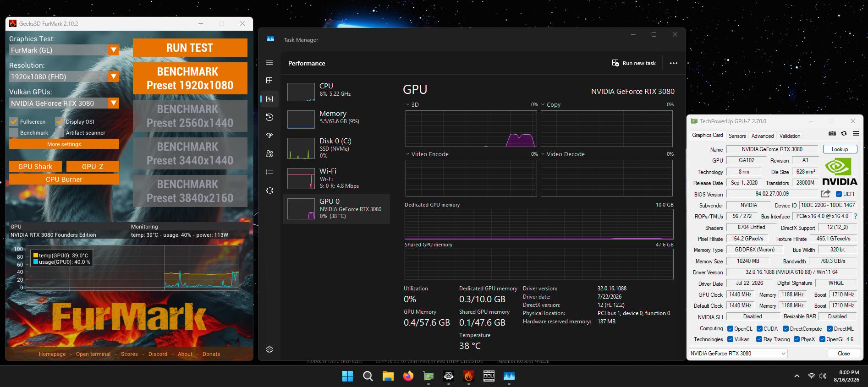Expand Video Encode graph selector
Screen dimensions: 868x387
(x=426, y=154)
